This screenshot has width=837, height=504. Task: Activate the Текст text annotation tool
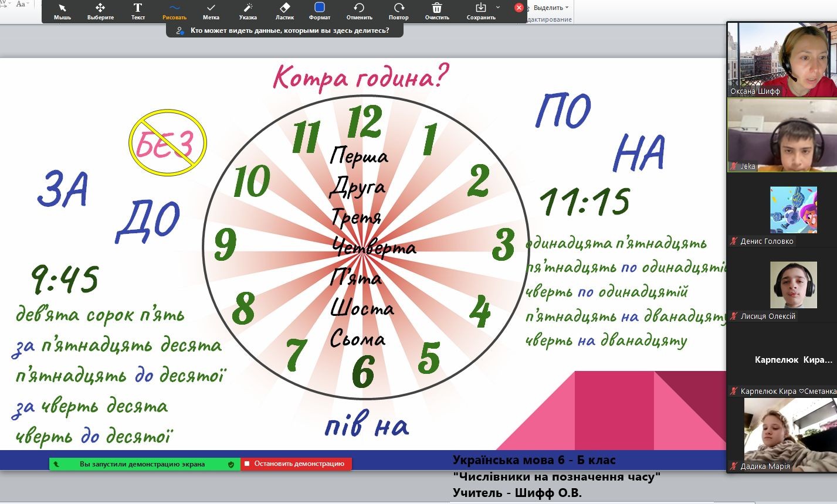click(138, 11)
